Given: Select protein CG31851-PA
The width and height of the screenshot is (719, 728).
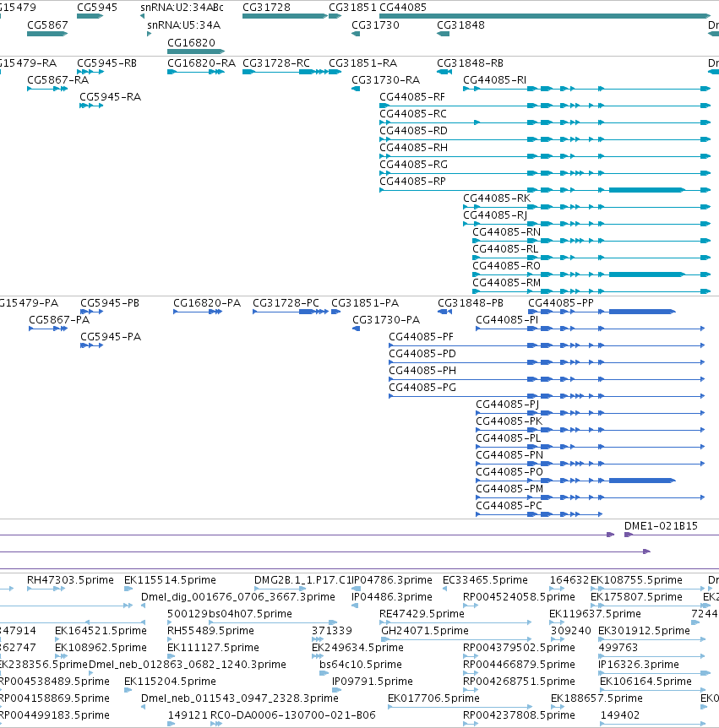Looking at the screenshot, I should tap(335, 311).
